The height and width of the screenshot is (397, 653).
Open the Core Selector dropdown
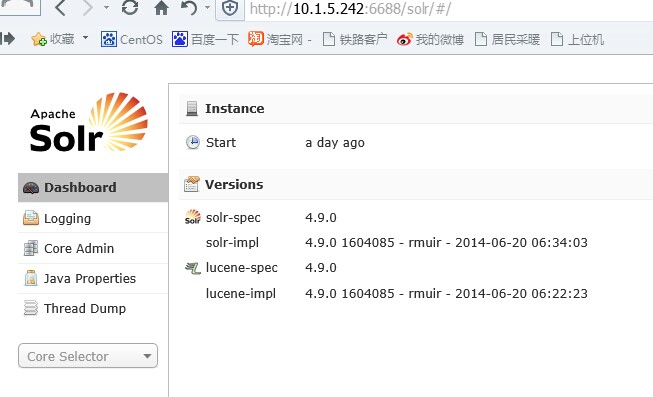click(x=88, y=356)
